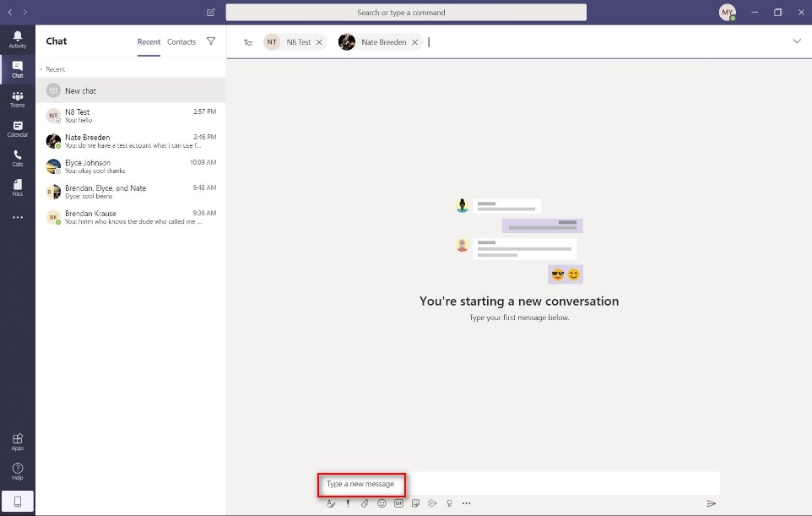This screenshot has height=516, width=812.
Task: Go forward with the right navigation arrow
Action: point(24,12)
